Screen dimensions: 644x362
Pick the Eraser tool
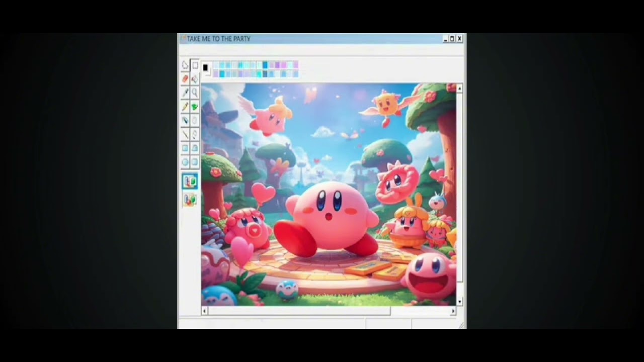pyautogui.click(x=185, y=79)
